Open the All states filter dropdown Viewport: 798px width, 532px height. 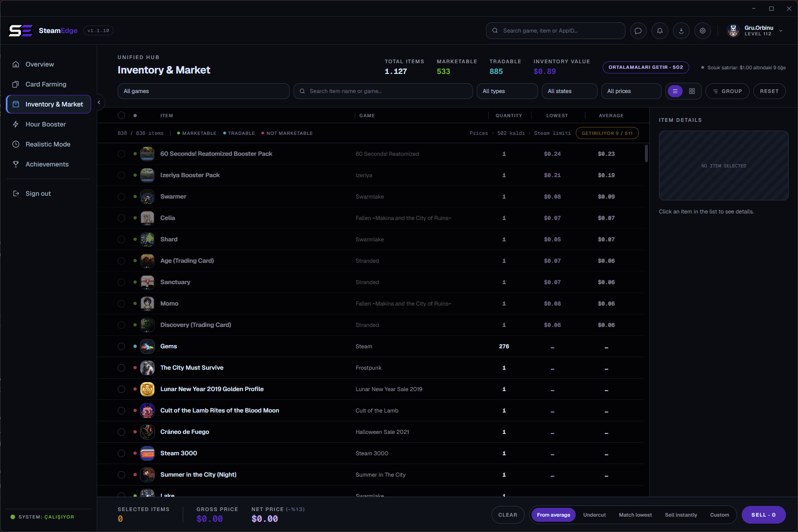click(570, 91)
